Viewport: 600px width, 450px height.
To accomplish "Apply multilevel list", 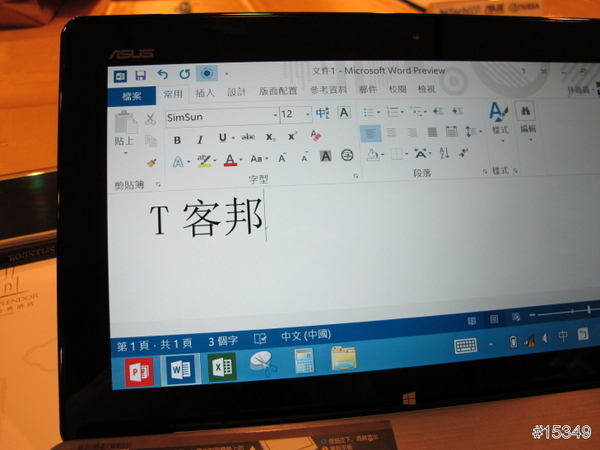I will pyautogui.click(x=416, y=111).
